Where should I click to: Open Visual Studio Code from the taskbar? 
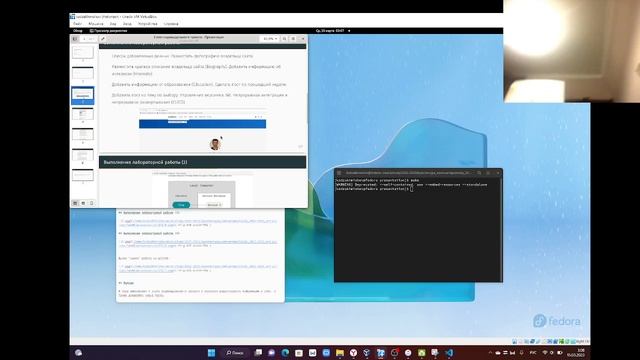pos(449,353)
